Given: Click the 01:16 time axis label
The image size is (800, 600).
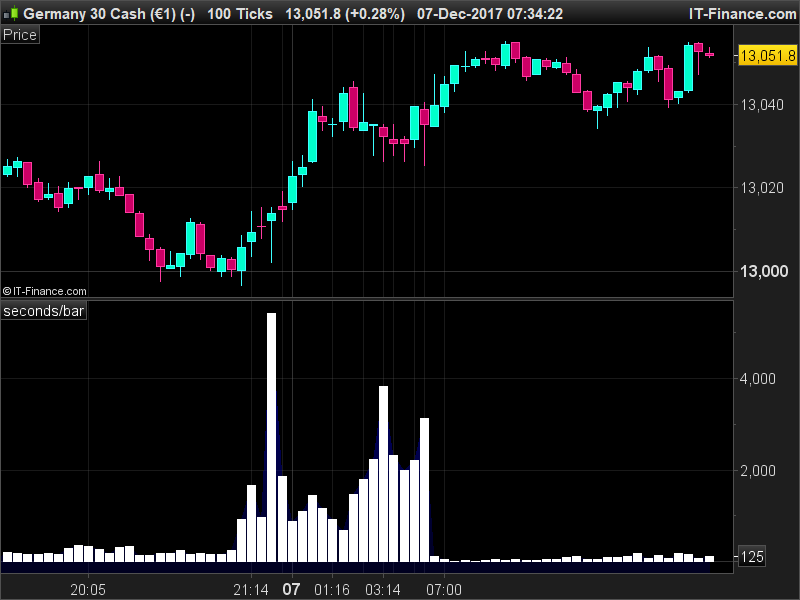Looking at the screenshot, I should [332, 590].
